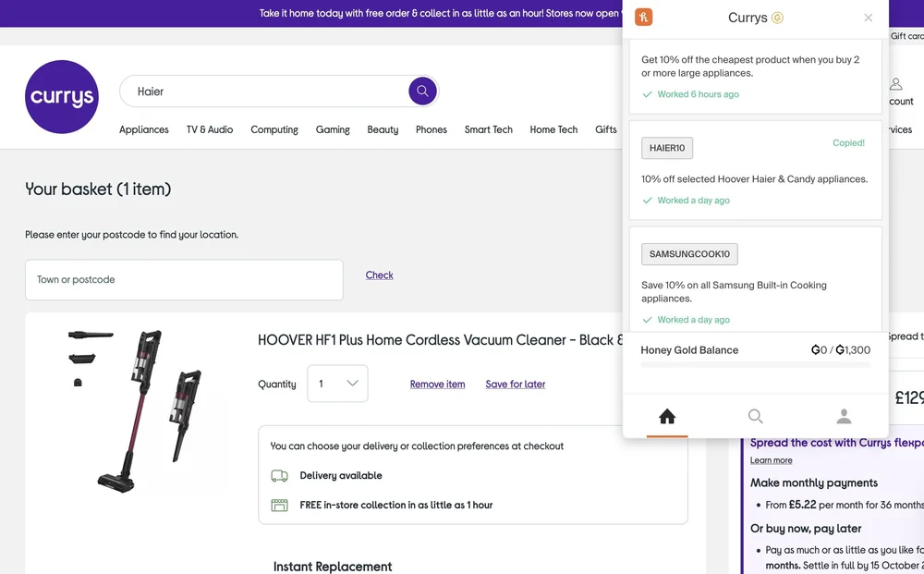Click the Remove item link
This screenshot has height=574, width=924.
pyautogui.click(x=437, y=385)
